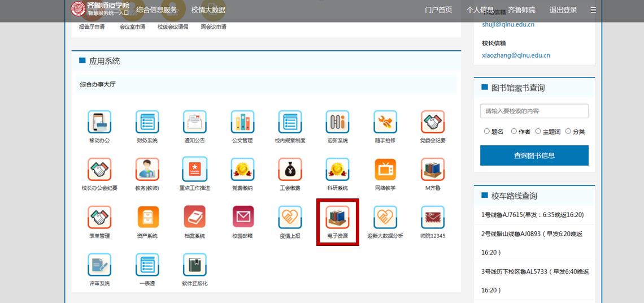Image resolution: width=644 pixels, height=303 pixels.
Task: Open the 软件正版化 software icon
Action: pos(194,265)
